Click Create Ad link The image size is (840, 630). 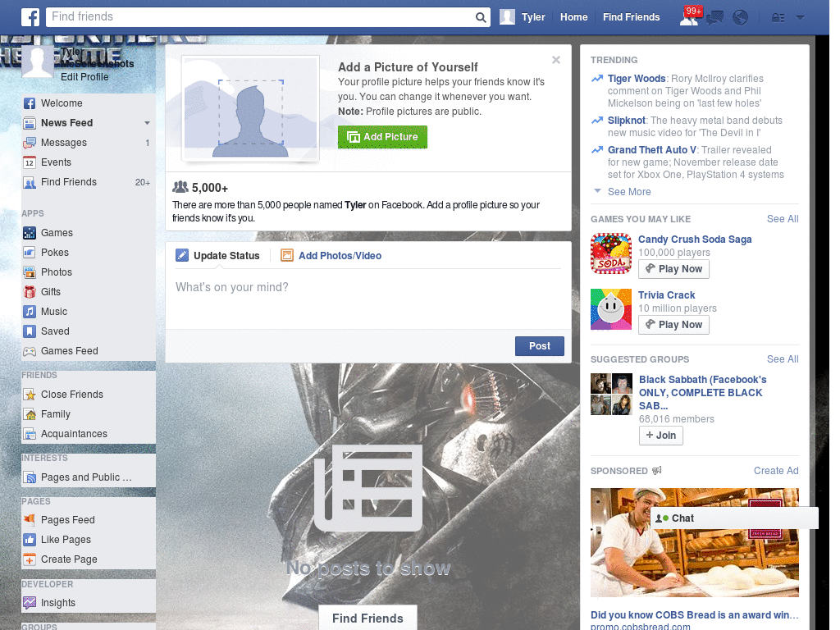[x=776, y=470]
